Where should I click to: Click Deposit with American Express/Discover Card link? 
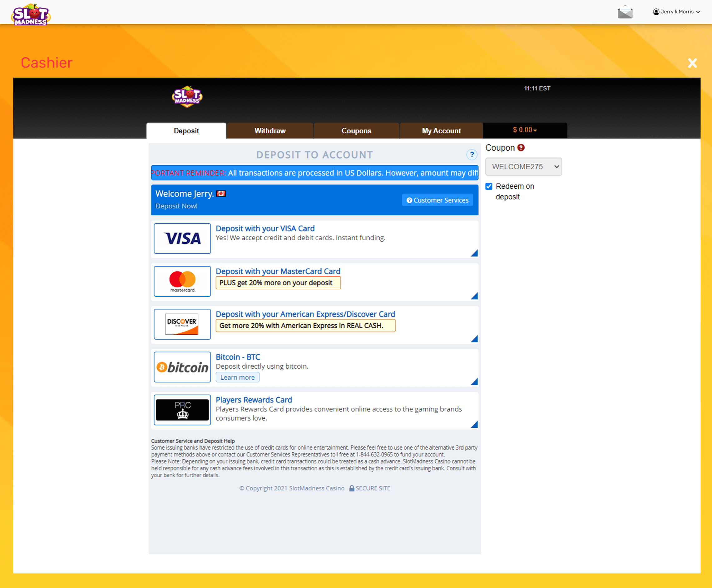[305, 314]
